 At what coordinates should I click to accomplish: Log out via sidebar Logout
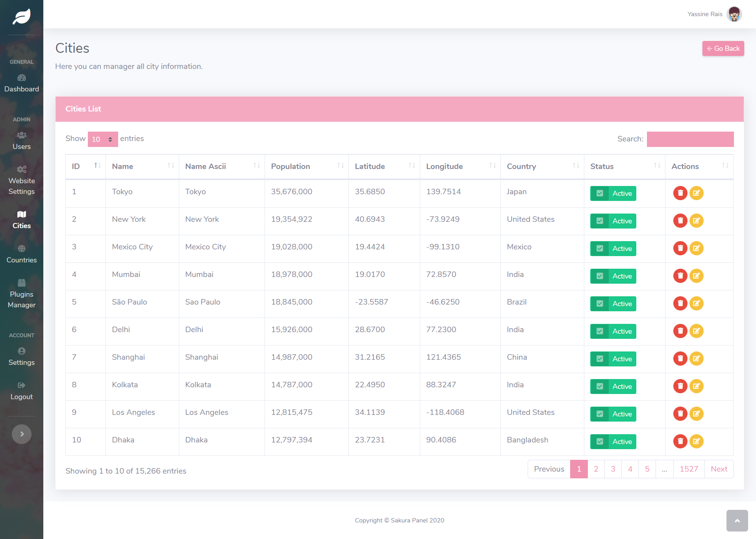22,391
